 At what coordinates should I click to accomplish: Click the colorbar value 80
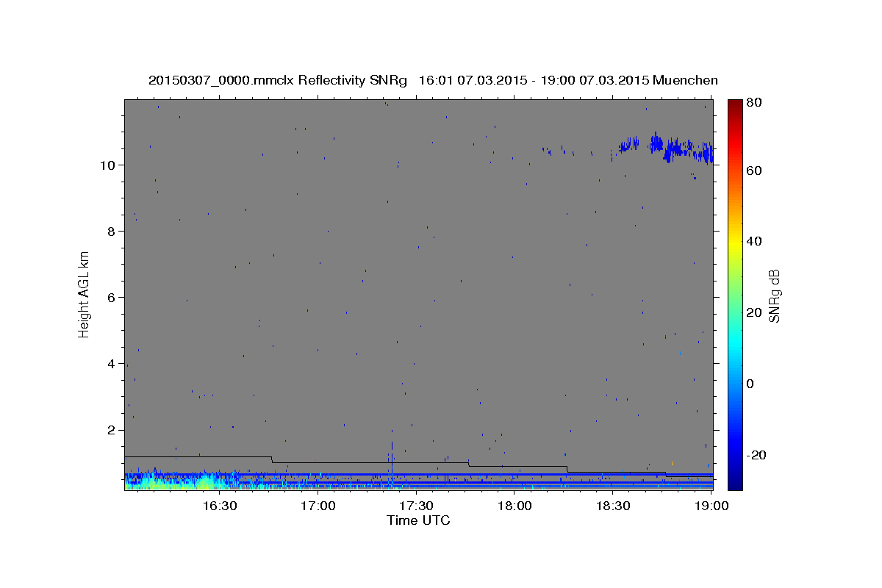754,102
